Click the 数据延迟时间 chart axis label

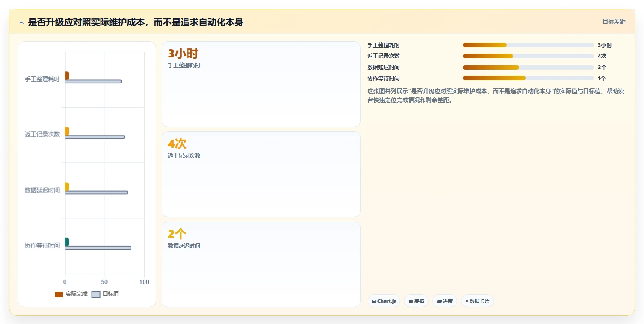coord(42,190)
